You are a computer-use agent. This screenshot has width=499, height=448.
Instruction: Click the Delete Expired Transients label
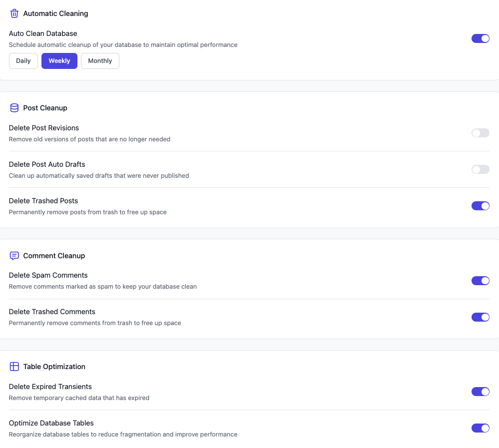(x=50, y=387)
